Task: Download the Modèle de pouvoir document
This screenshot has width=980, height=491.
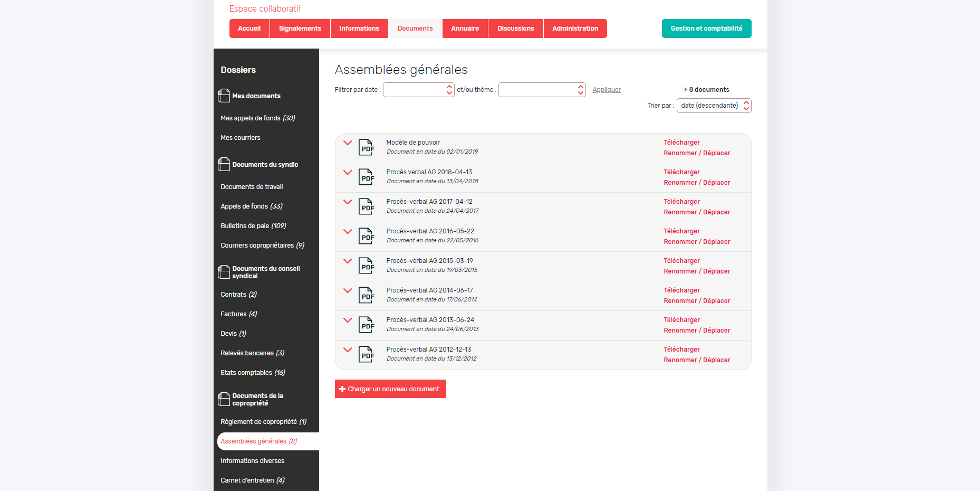Action: coord(682,143)
